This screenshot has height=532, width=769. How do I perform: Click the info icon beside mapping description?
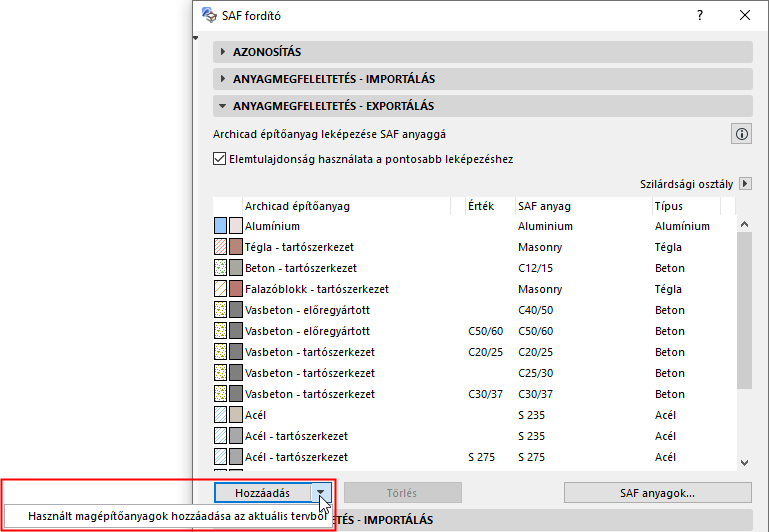click(x=741, y=134)
